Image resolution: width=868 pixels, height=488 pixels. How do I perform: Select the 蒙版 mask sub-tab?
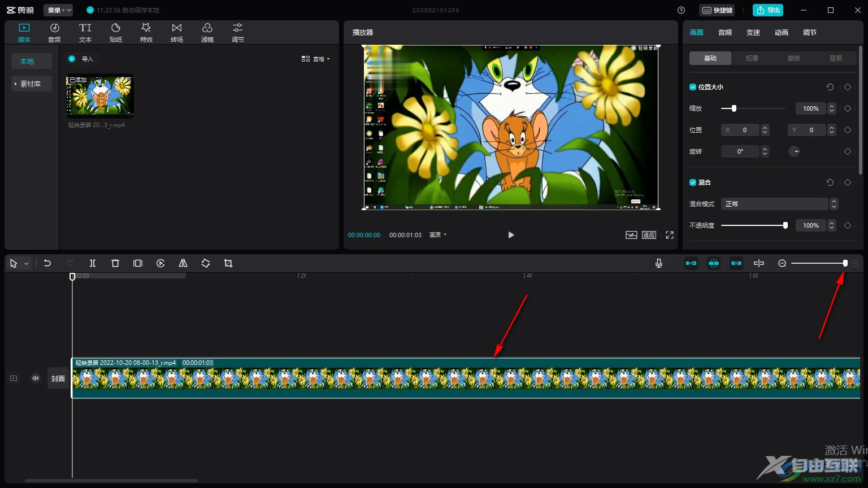[x=794, y=58]
